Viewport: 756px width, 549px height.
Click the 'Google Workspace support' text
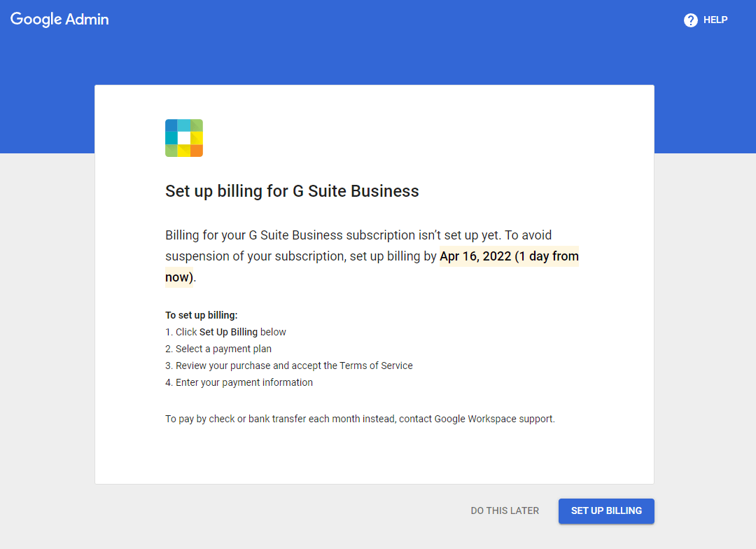click(x=493, y=419)
